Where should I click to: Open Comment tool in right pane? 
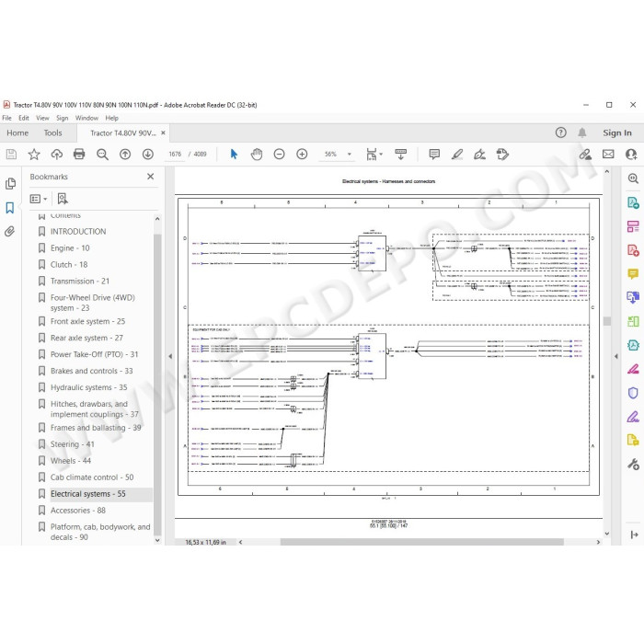pos(633,273)
